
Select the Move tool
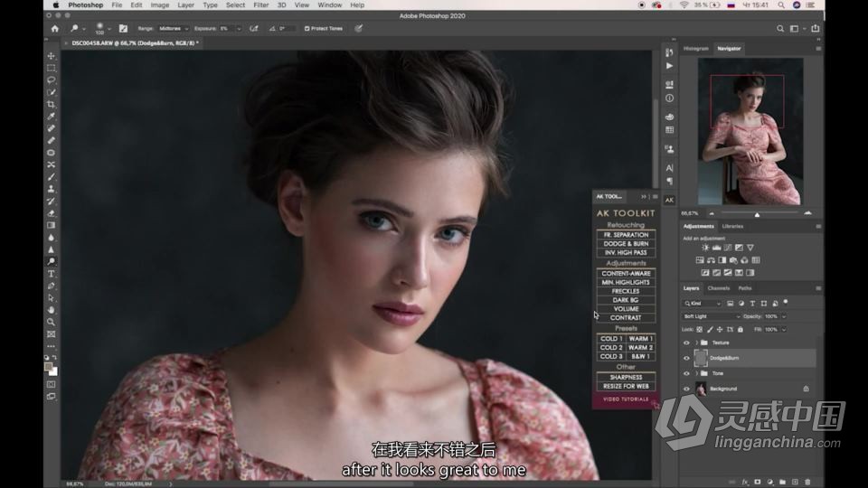(x=51, y=56)
